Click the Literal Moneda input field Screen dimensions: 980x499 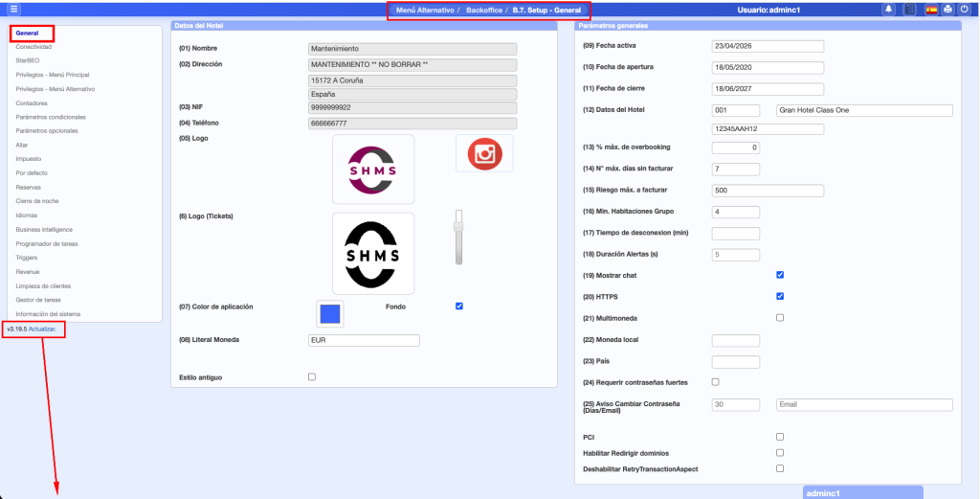coord(364,340)
